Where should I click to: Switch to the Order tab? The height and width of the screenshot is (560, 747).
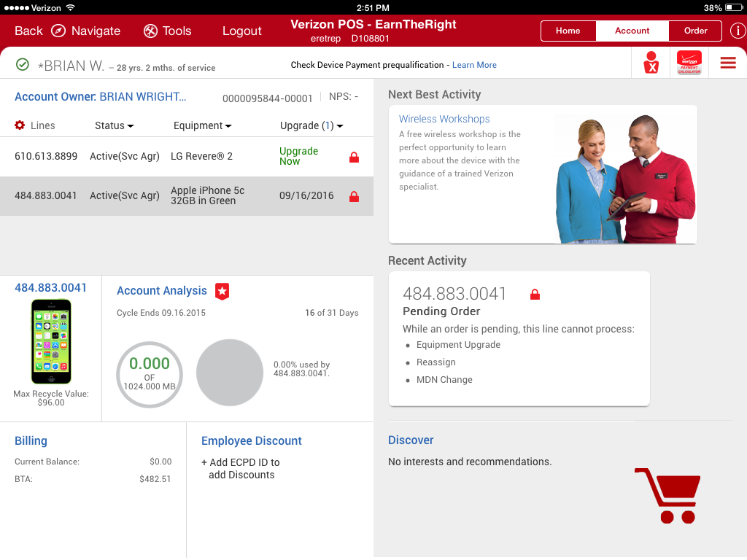(695, 31)
